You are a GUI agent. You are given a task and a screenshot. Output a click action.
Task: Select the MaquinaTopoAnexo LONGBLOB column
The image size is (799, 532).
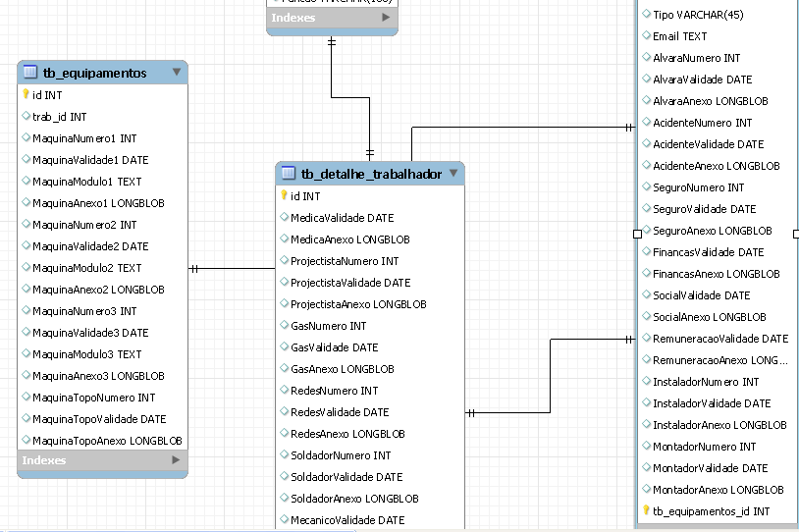[x=107, y=441]
